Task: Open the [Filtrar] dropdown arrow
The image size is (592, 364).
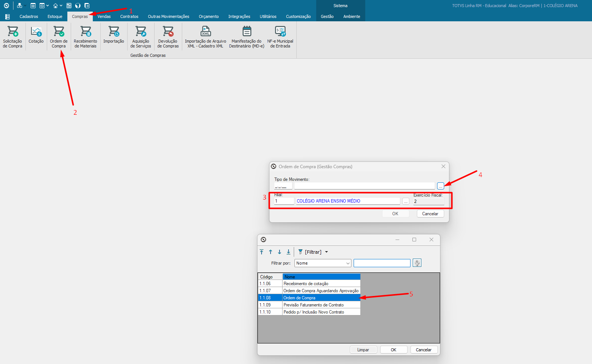Action: (327, 252)
